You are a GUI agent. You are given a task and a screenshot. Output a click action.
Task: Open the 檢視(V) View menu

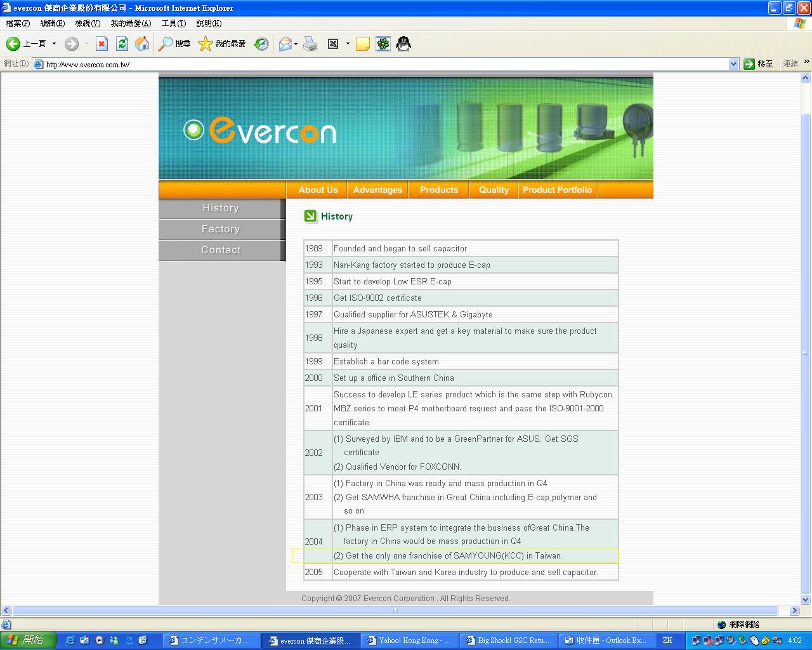(x=88, y=23)
